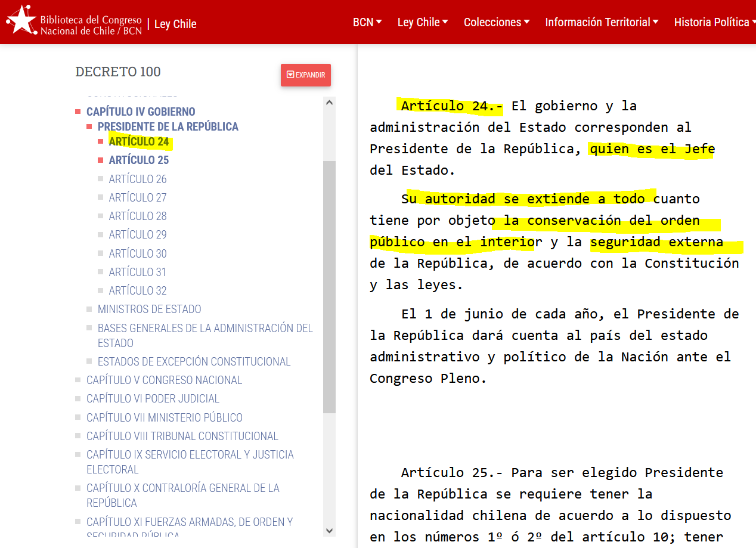Go to ARTÍCULO 29 in the index
Image resolution: width=756 pixels, height=548 pixels.
click(x=138, y=234)
